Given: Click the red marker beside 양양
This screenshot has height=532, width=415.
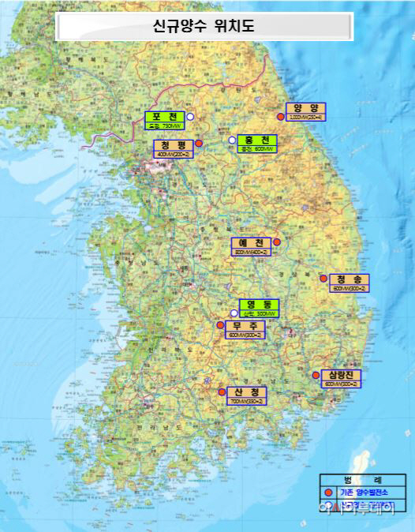Looking at the screenshot, I should click(280, 117).
